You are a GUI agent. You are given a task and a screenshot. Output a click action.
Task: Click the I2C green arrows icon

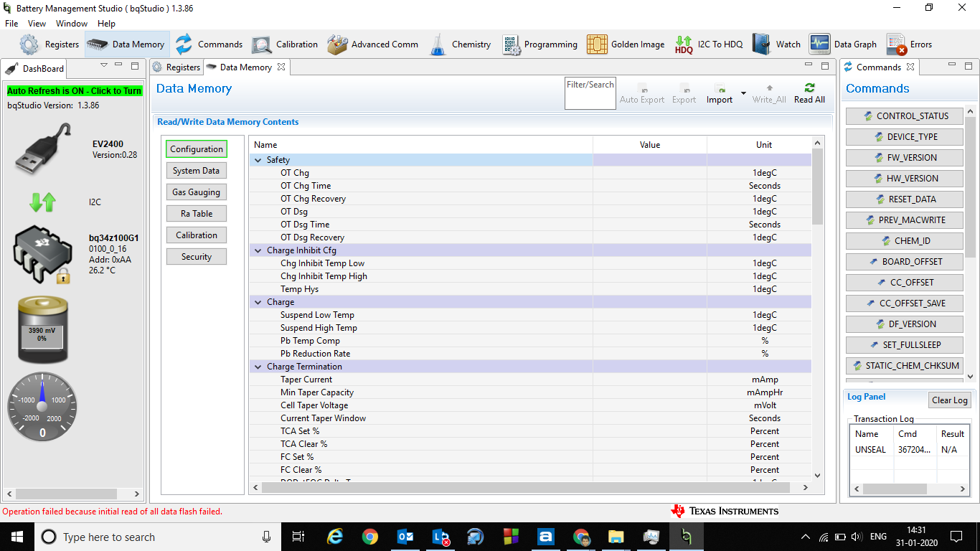[x=42, y=202]
